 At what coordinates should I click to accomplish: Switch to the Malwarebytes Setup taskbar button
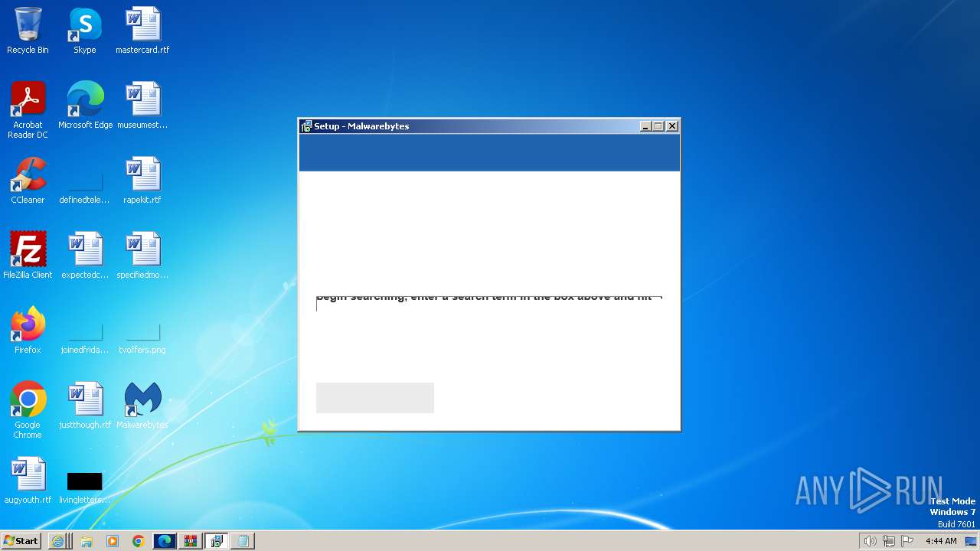[x=217, y=541]
